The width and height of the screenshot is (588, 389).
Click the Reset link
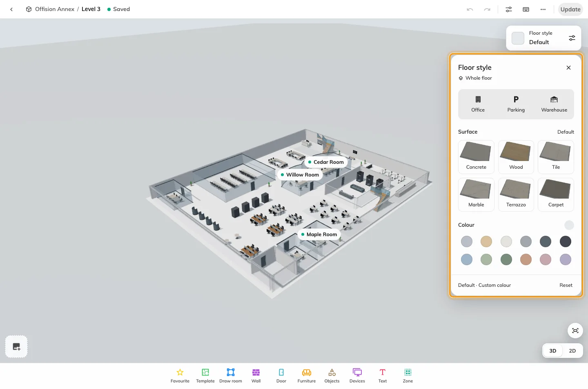click(x=566, y=285)
